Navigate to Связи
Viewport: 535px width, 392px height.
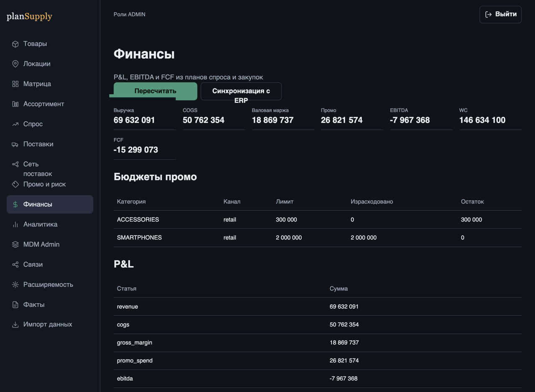[x=50, y=265]
